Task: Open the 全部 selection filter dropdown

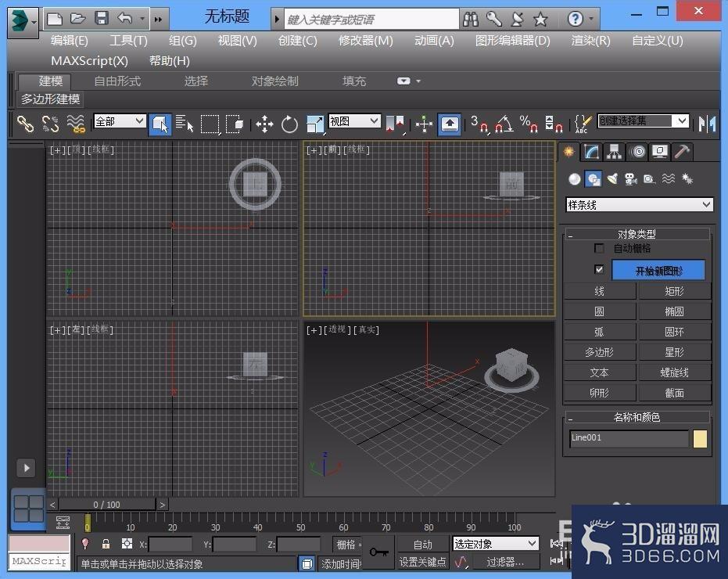Action: click(x=120, y=121)
